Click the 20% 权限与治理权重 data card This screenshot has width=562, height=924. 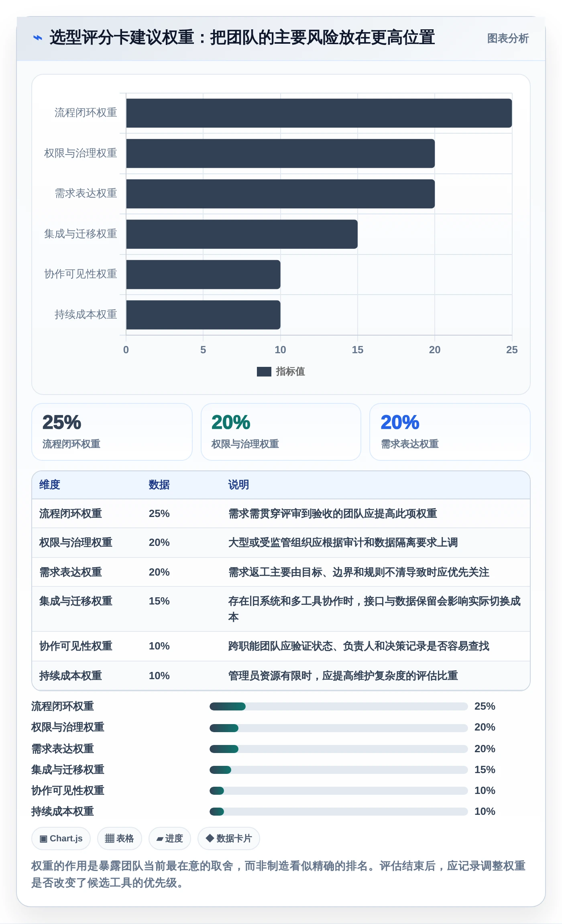[x=281, y=432]
